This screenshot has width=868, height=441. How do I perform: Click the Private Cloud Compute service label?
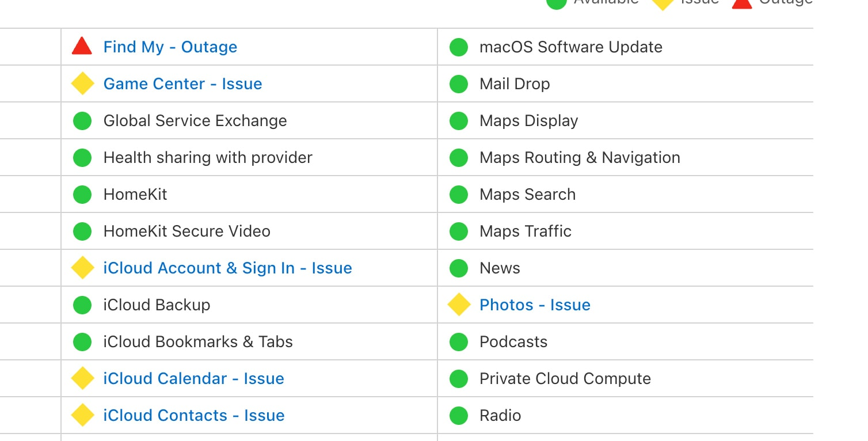coord(565,379)
